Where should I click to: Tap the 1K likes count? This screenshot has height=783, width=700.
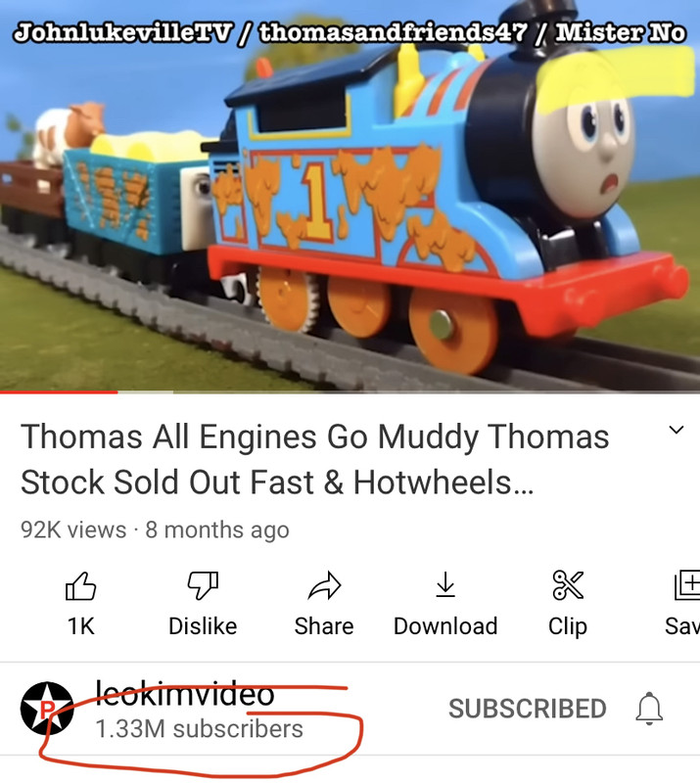tap(80, 626)
